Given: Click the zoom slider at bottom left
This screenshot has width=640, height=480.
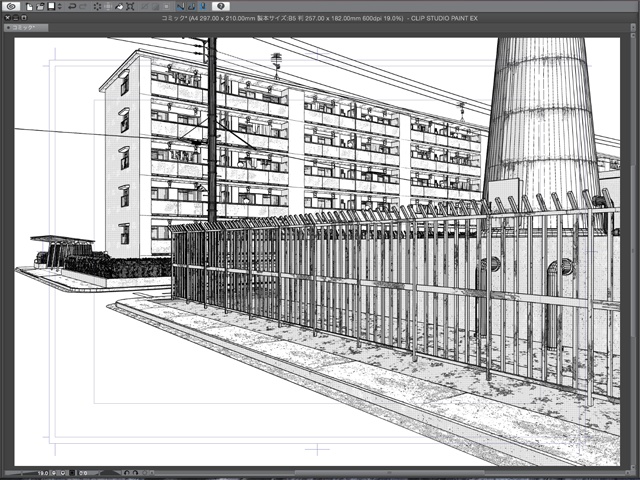Looking at the screenshot, I should pos(21,473).
